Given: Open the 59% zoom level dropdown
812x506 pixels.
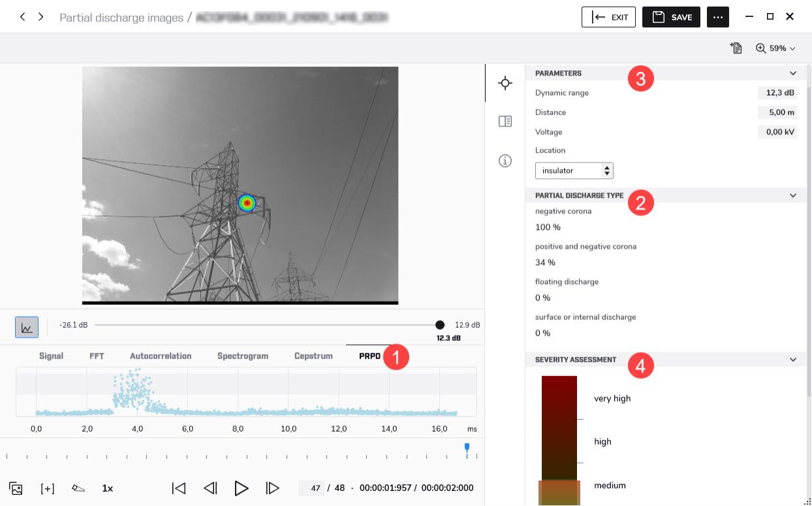Looking at the screenshot, I should click(x=775, y=48).
